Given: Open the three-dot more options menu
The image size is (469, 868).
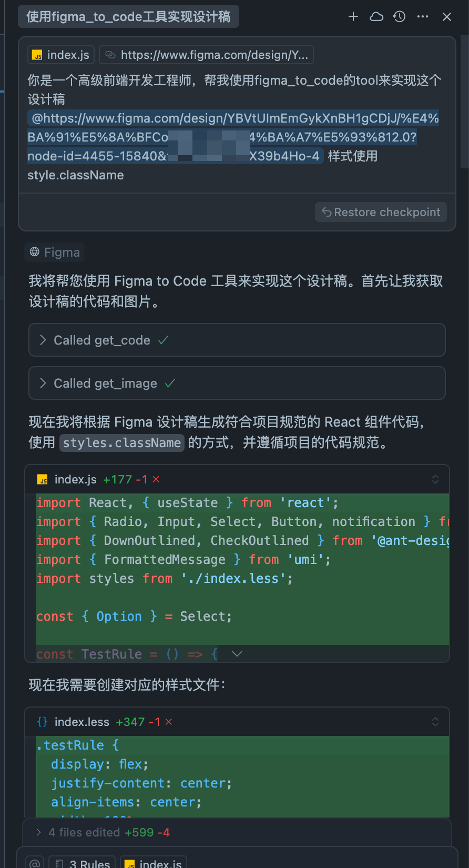Looking at the screenshot, I should [x=423, y=17].
